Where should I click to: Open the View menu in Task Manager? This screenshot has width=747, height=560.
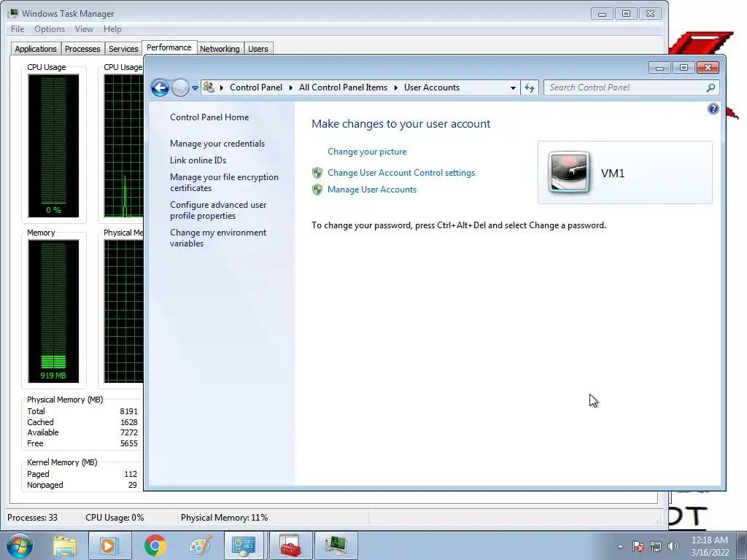84,29
